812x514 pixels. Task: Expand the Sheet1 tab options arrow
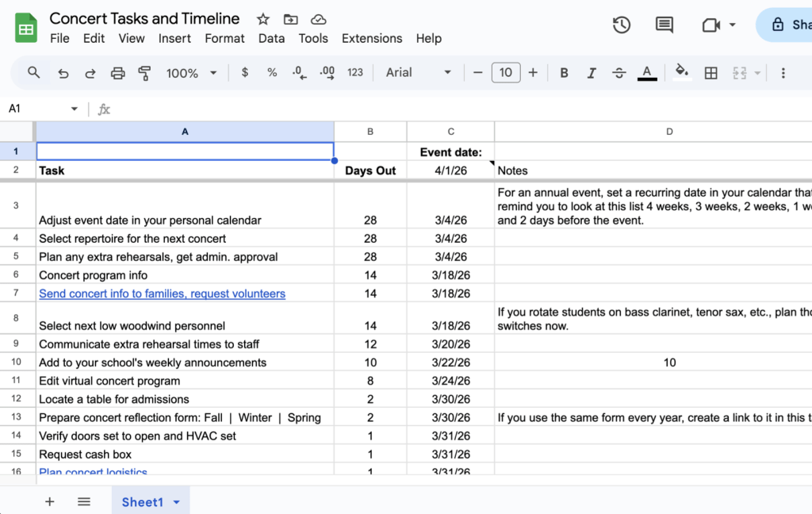pyautogui.click(x=176, y=502)
